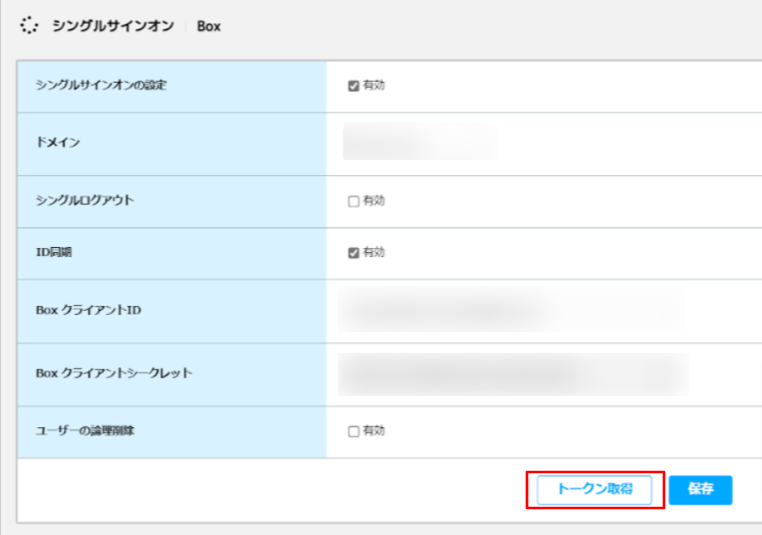The width and height of the screenshot is (762, 535).
Task: Click the ID同期 row label
Action: click(x=54, y=252)
